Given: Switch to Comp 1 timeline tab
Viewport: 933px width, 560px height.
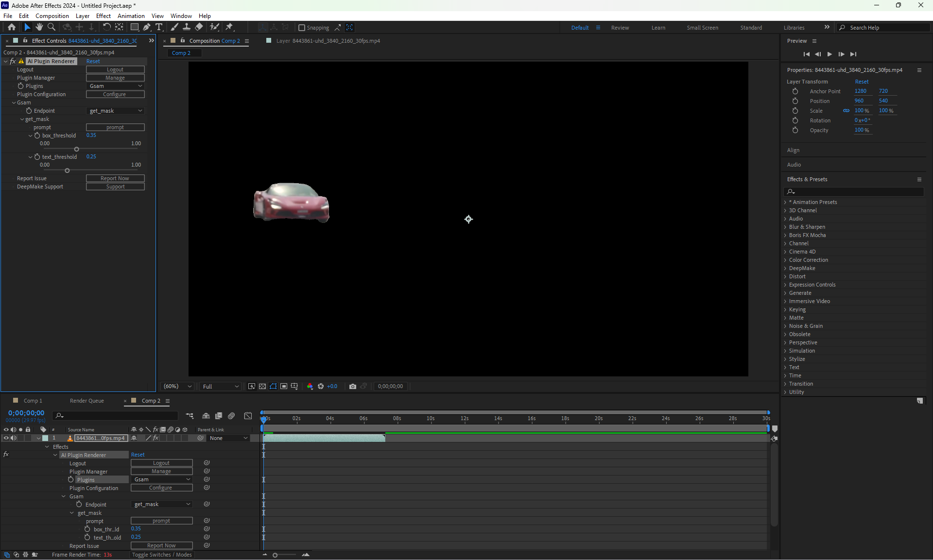Looking at the screenshot, I should [x=33, y=401].
